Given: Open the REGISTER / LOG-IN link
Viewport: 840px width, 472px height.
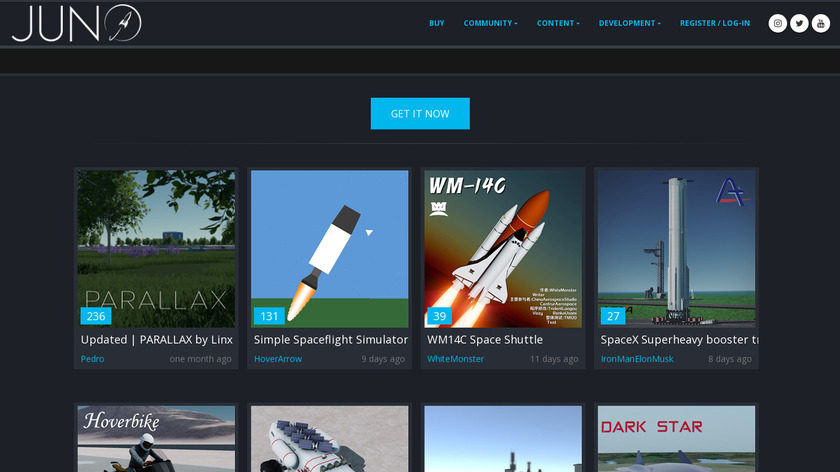Looking at the screenshot, I should (715, 23).
